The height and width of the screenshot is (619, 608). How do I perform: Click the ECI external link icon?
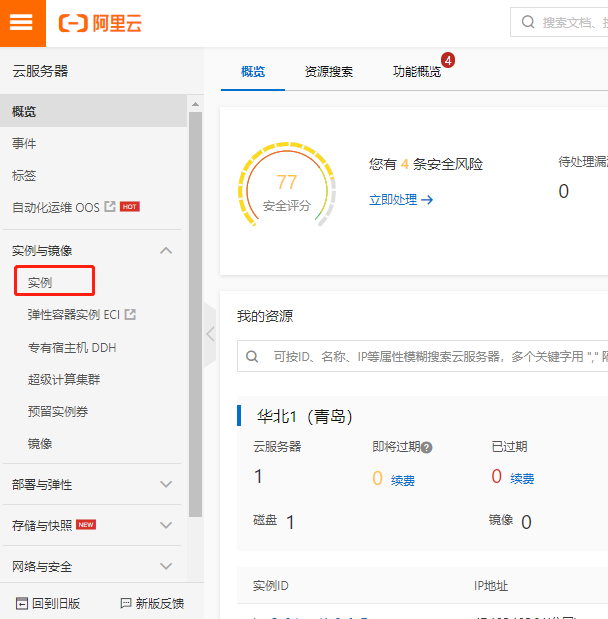[x=130, y=314]
